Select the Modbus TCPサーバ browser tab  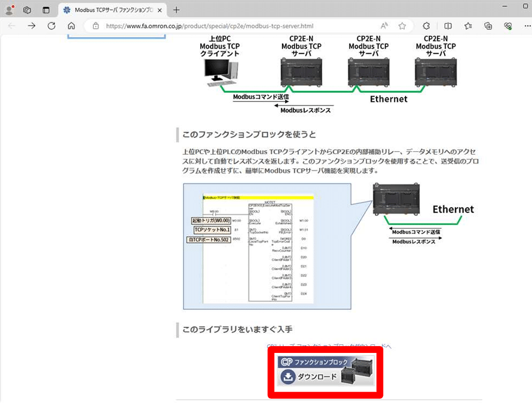(x=113, y=10)
